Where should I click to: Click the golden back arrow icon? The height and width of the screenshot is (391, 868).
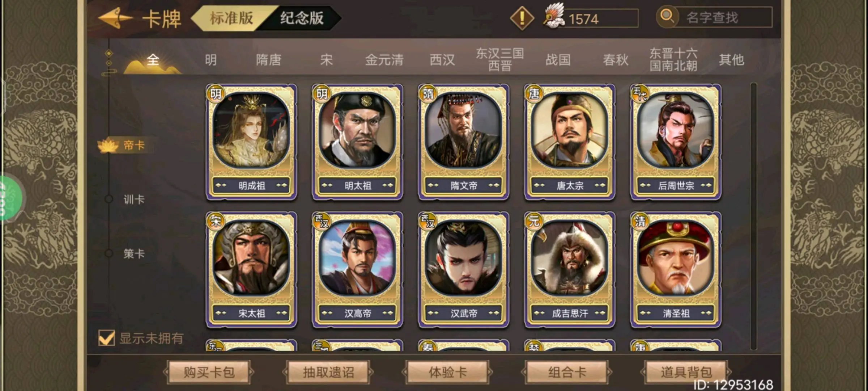(115, 18)
